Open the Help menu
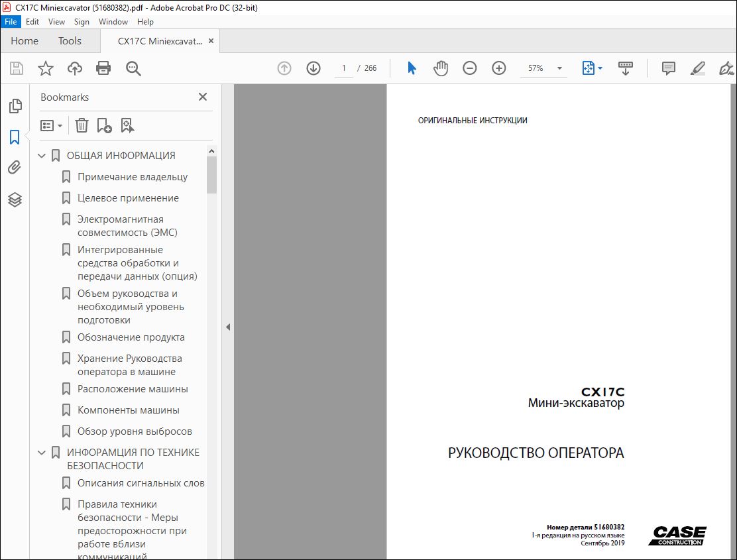737x560 pixels. pyautogui.click(x=145, y=22)
